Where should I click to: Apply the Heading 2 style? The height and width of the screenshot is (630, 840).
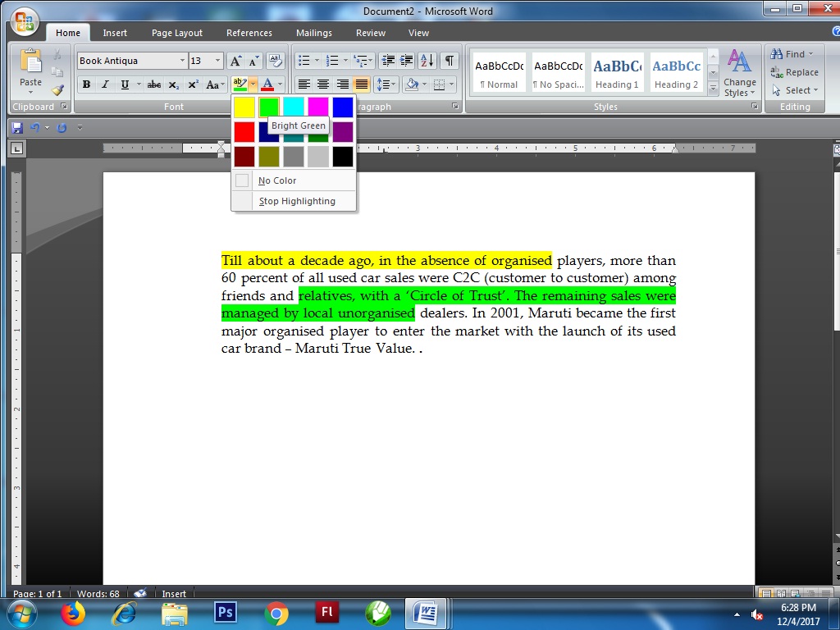(676, 73)
